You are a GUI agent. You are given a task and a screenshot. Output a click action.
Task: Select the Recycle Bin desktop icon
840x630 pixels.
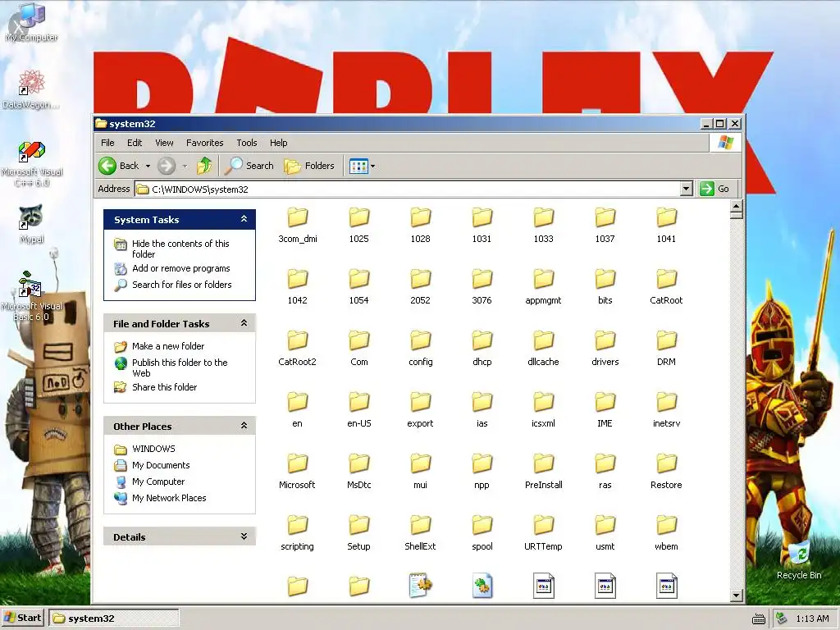click(x=799, y=559)
